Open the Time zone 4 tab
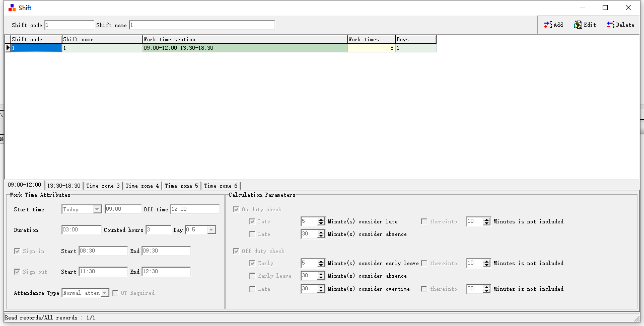The image size is (644, 326). [x=142, y=186]
